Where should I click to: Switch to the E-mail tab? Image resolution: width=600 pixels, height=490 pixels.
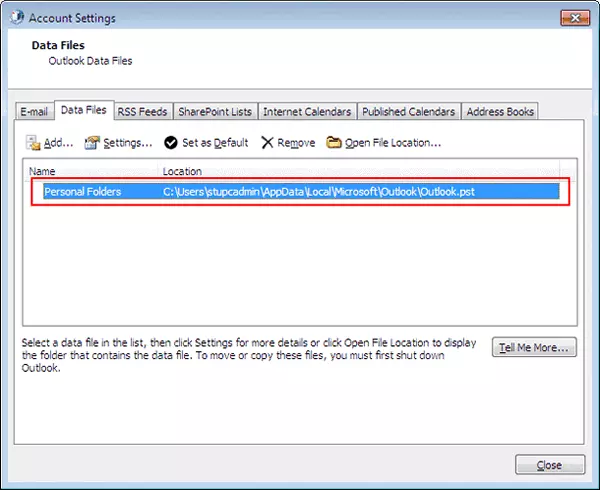tap(34, 111)
